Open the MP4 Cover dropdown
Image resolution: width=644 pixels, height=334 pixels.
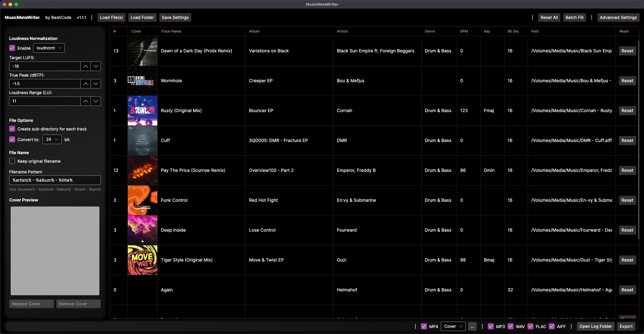click(453, 326)
